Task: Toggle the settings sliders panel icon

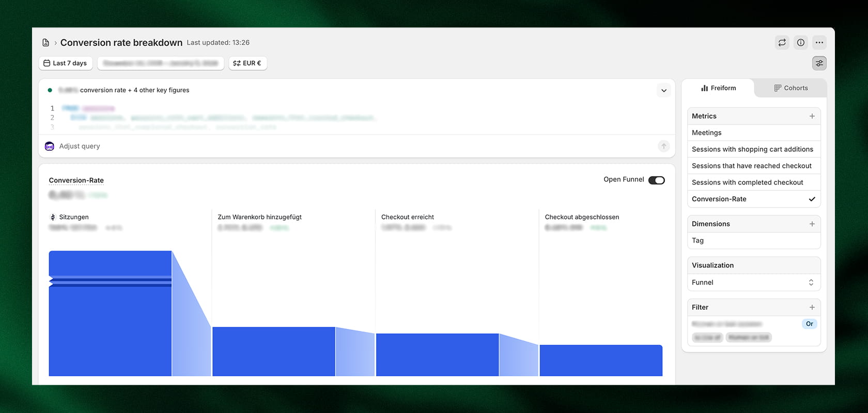Action: coord(819,63)
